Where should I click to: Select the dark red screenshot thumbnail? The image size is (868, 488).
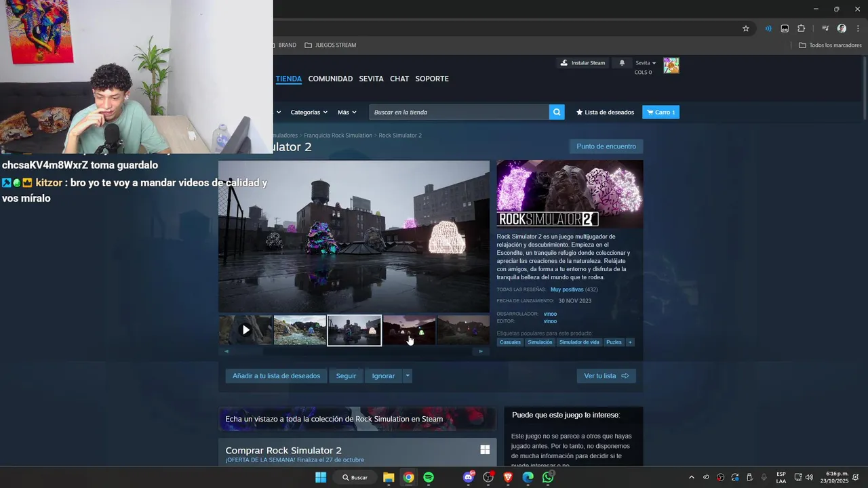point(409,330)
